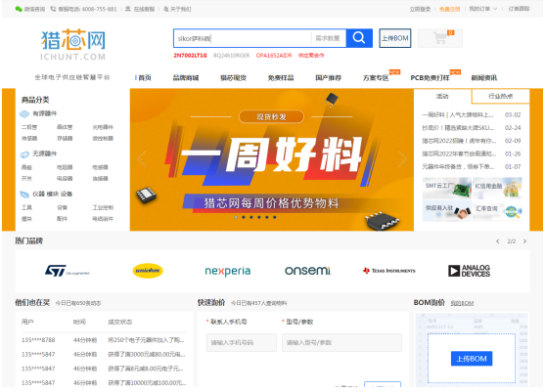Open the PCB free prototyping menu item
Viewport: 545px width, 392px height.
(x=430, y=78)
